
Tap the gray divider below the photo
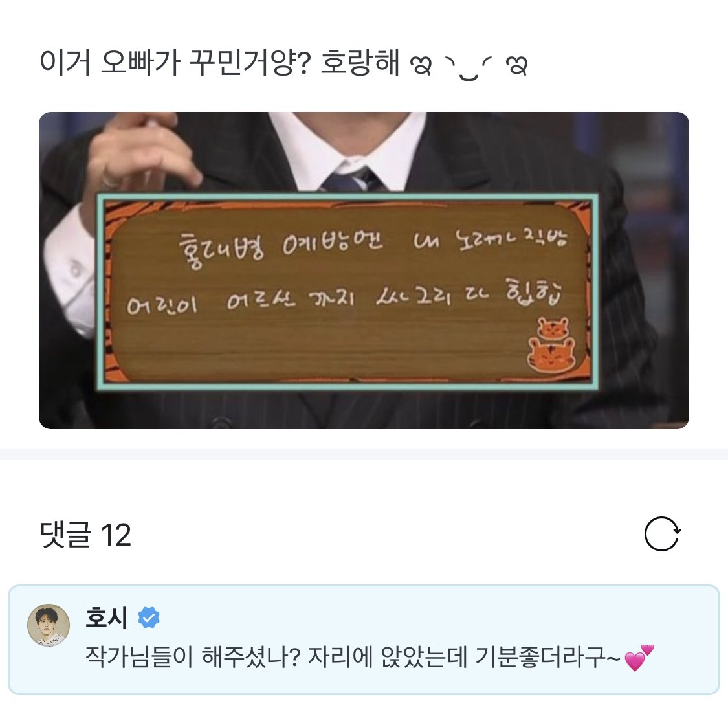pyautogui.click(x=364, y=454)
